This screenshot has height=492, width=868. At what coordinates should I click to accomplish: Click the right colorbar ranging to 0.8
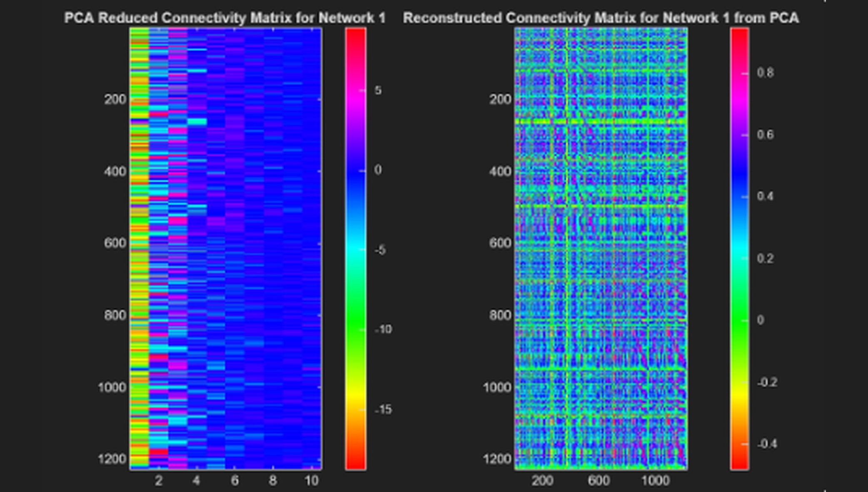(x=739, y=249)
